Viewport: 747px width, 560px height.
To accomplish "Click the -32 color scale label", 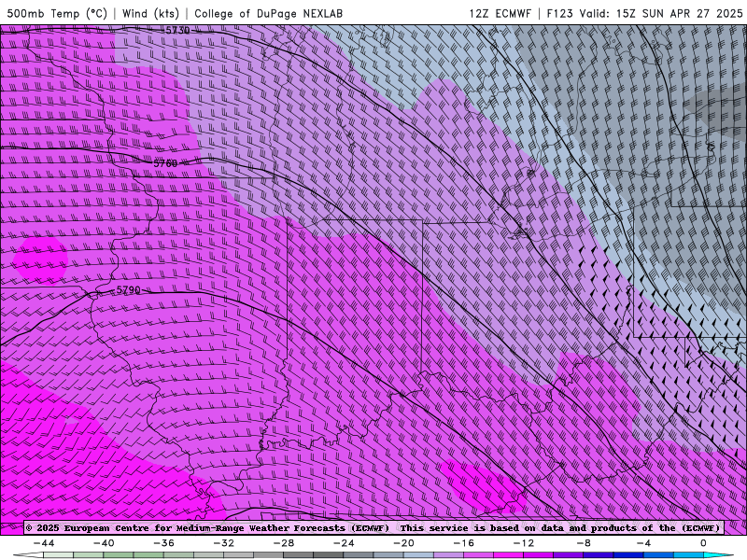I will click(223, 543).
